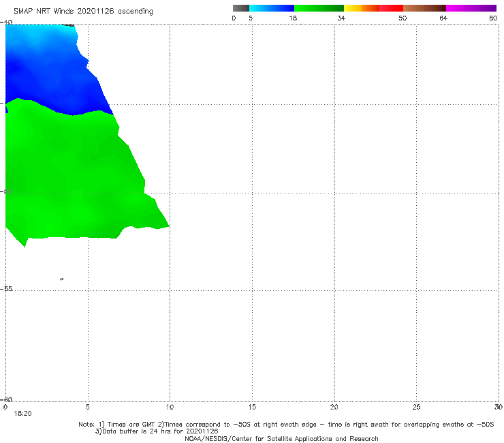Click the blue 5-18 colorbar segment
Screen dimensions: 504x443
[272, 8]
